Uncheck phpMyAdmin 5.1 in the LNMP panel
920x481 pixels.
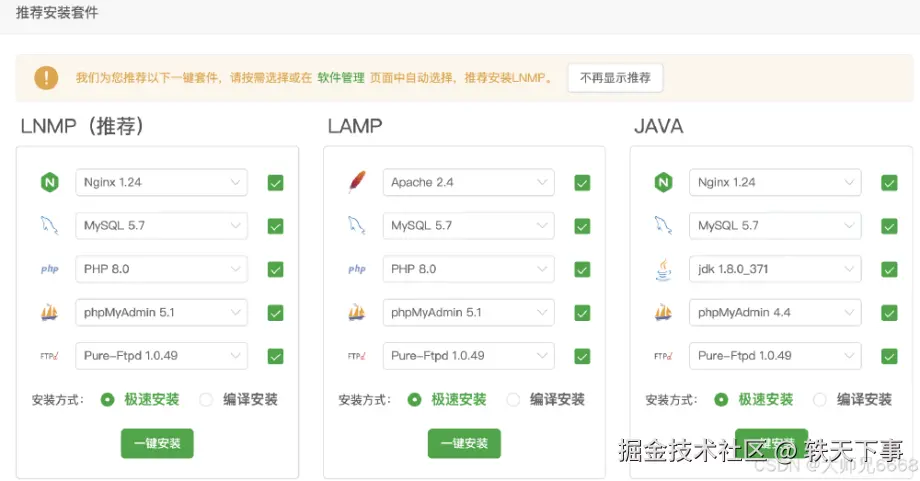275,313
